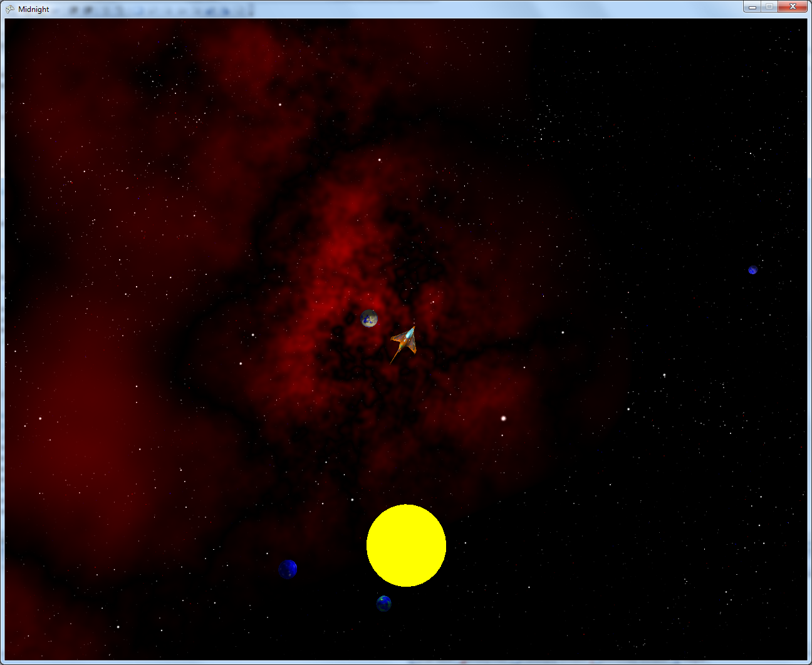Click the white star directly left of grey planet
The height and width of the screenshot is (665, 812).
[x=253, y=335]
